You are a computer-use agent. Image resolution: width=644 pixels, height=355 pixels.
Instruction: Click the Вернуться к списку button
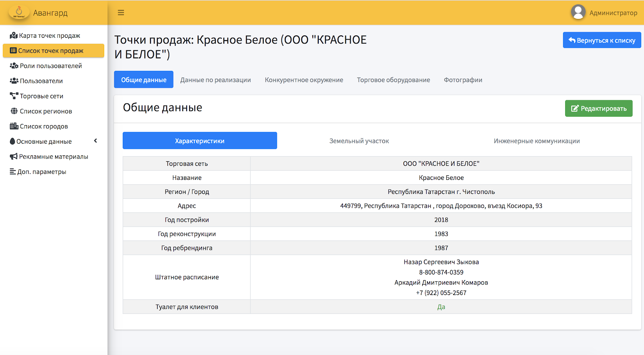[602, 40]
